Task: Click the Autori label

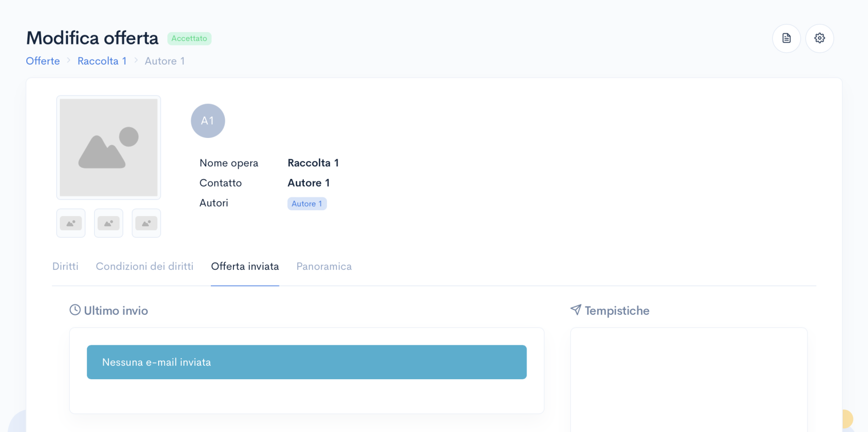Action: pyautogui.click(x=214, y=203)
